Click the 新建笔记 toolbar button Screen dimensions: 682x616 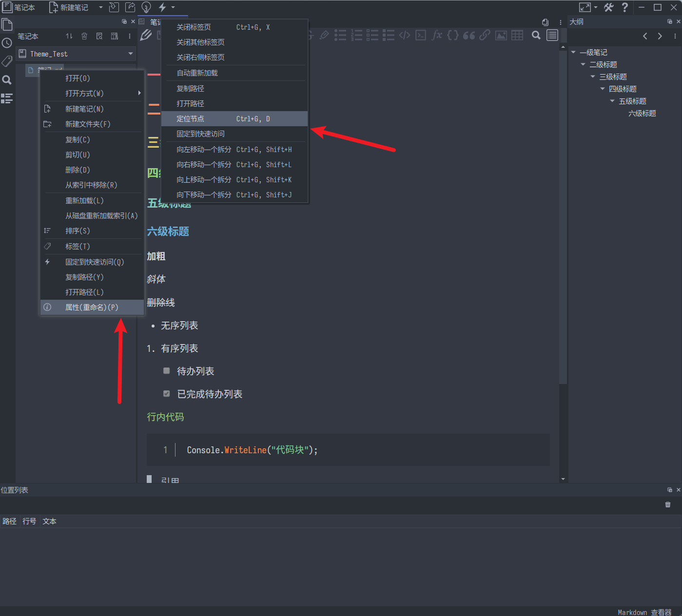point(69,7)
